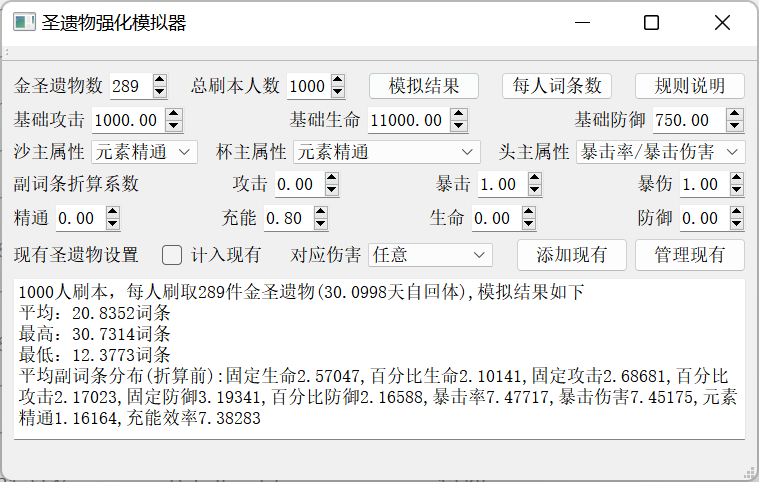Click the app icon in title bar
759x482 pixels.
[x=24, y=22]
